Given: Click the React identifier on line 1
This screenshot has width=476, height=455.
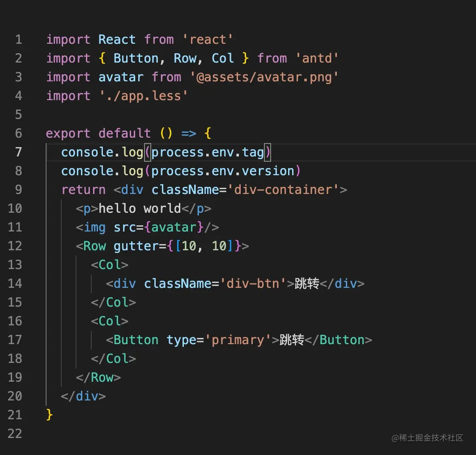Looking at the screenshot, I should click(117, 39).
